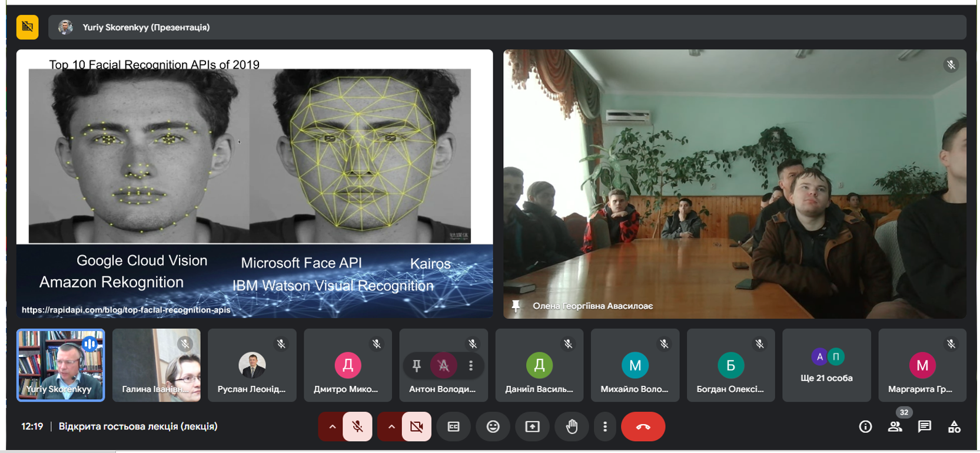Expand audio settings chevron beside the microphone

(332, 426)
